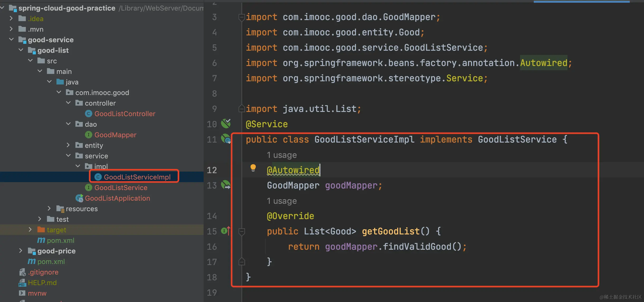Collapse the good-service module
644x302 pixels.
tap(11, 40)
